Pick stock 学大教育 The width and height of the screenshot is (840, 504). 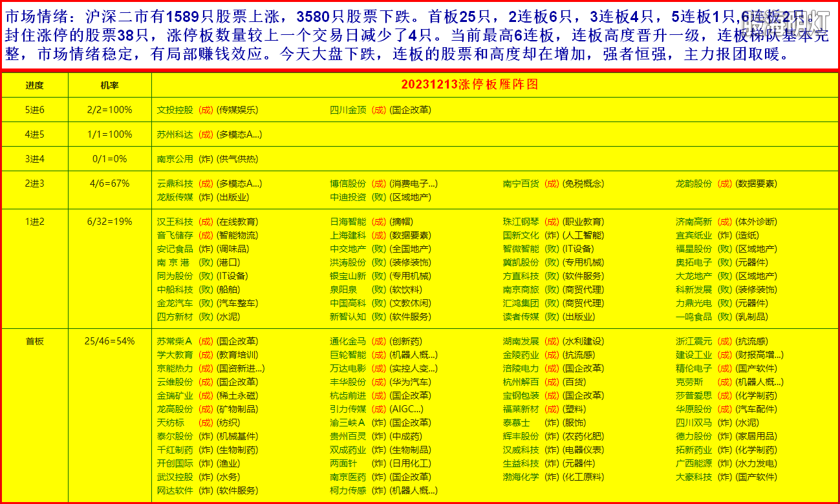(175, 355)
